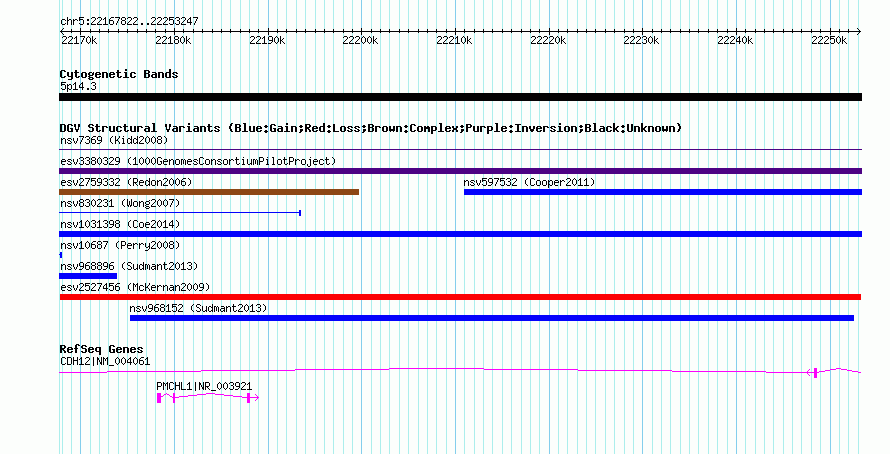This screenshot has width=890, height=454.
Task: Select the blue nsv1031398 gain bar
Action: click(460, 234)
